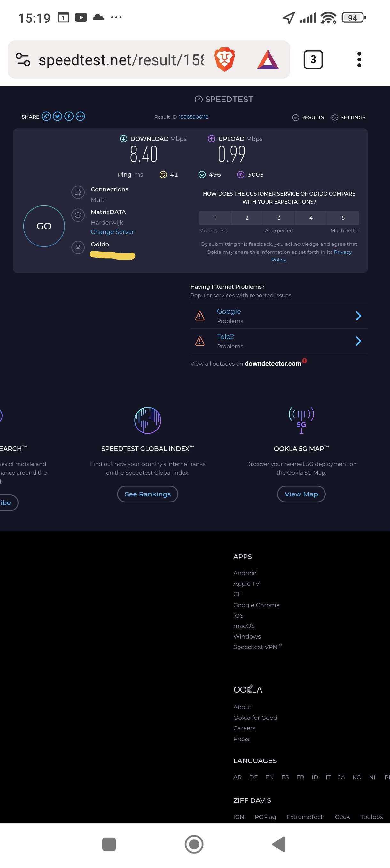Open Speedtest VPN link
The image size is (390, 868).
[x=257, y=647]
